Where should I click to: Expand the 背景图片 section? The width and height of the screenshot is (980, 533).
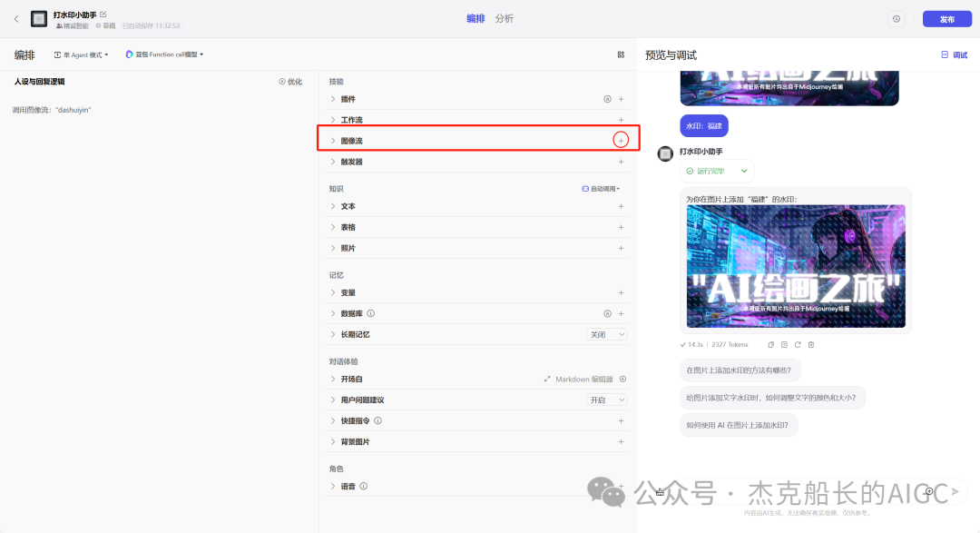[x=332, y=441]
